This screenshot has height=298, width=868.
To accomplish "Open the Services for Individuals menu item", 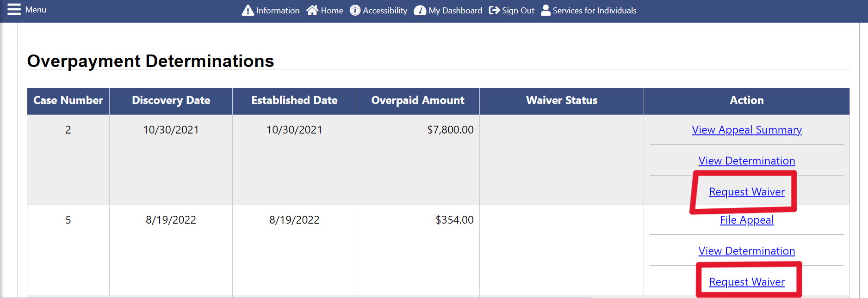I will tap(595, 10).
